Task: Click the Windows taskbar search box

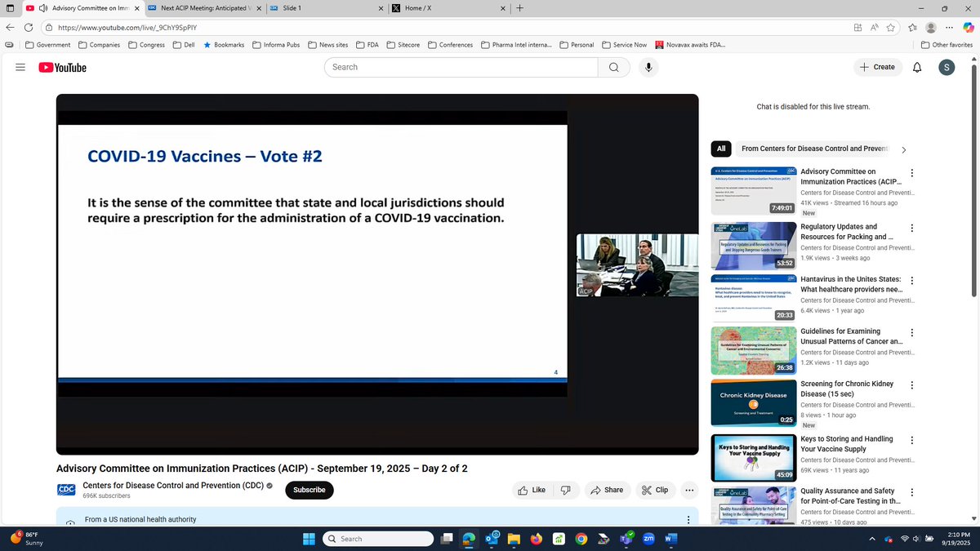Action: pos(377,539)
